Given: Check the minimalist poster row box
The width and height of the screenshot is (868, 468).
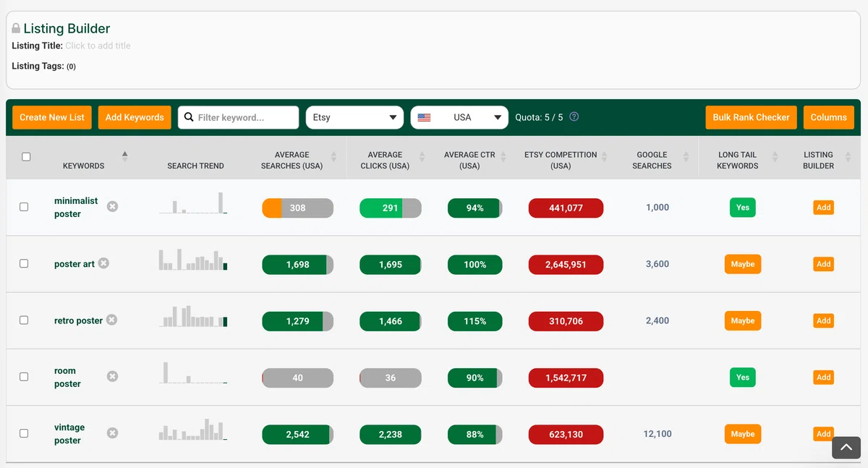Looking at the screenshot, I should [24, 207].
